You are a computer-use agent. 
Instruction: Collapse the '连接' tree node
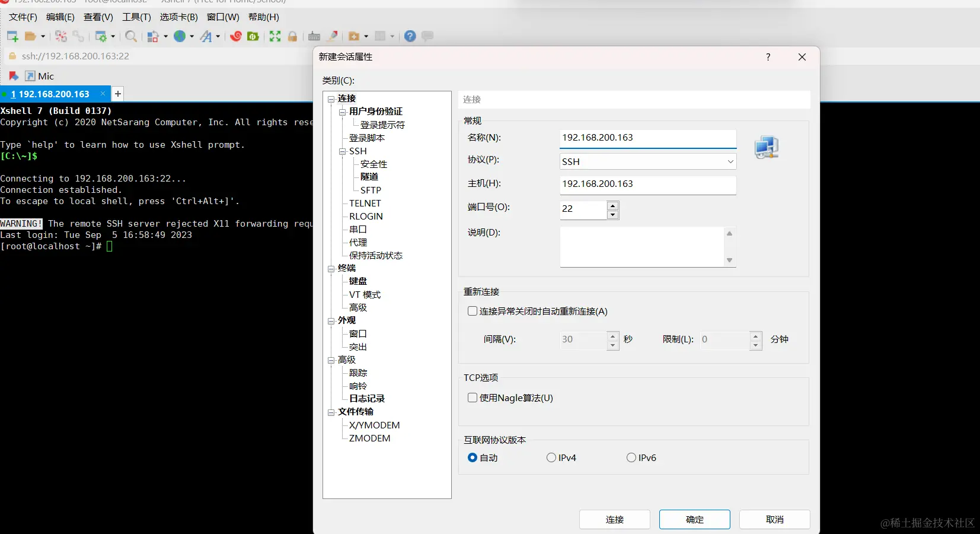tap(331, 99)
